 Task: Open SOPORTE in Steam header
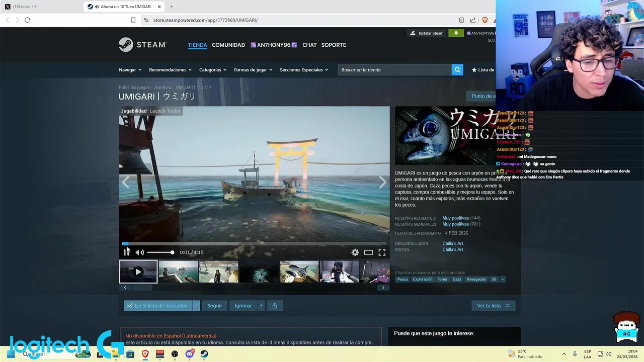point(334,45)
